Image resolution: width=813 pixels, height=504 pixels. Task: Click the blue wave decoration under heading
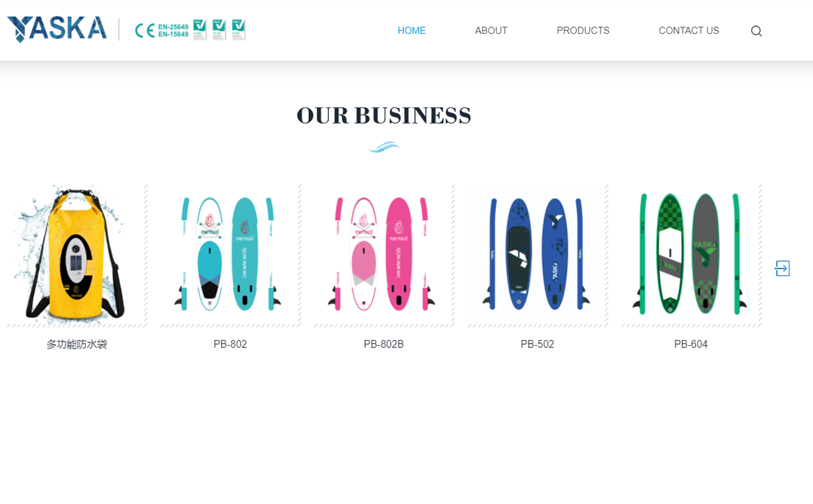coord(383,147)
